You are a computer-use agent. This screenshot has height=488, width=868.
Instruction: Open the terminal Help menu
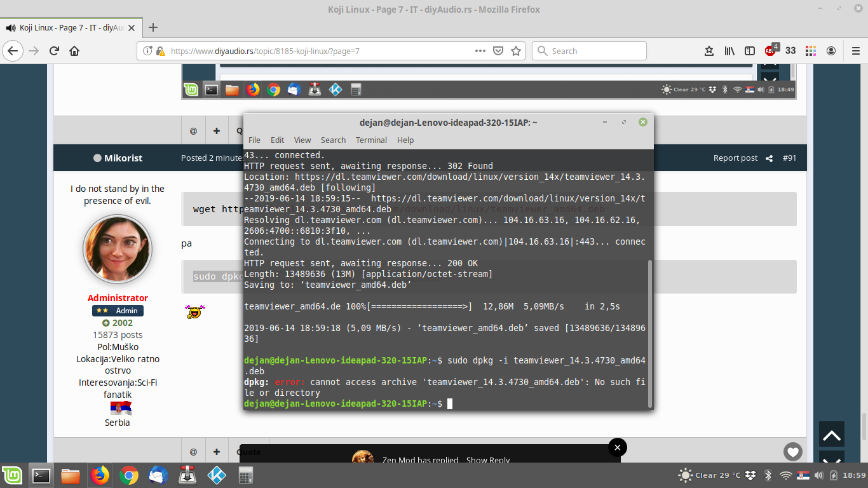(405, 140)
